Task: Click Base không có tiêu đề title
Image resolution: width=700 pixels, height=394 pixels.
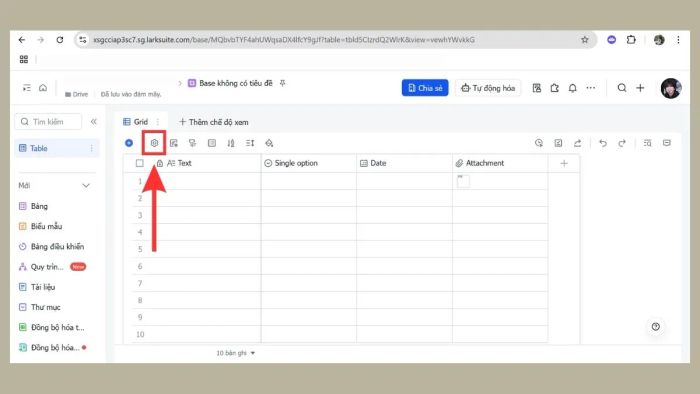Action: click(236, 83)
